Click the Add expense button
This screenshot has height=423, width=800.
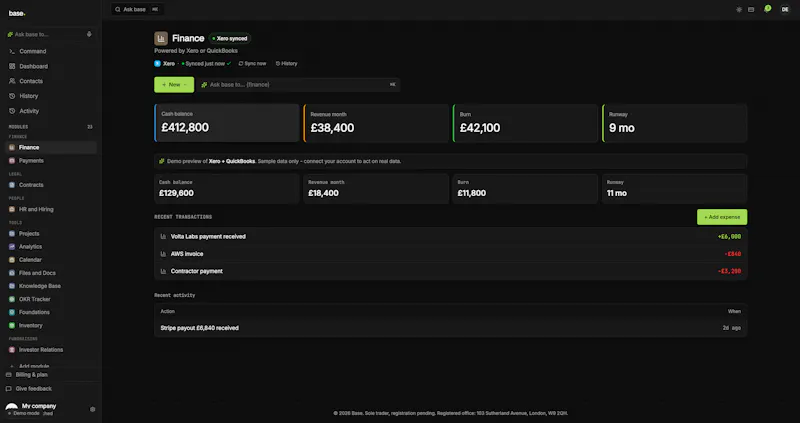pyautogui.click(x=722, y=217)
